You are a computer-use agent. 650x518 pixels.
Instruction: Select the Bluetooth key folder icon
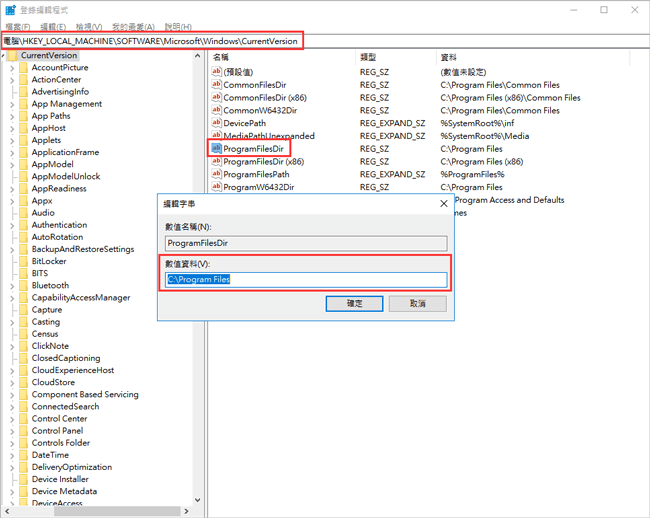click(x=23, y=285)
